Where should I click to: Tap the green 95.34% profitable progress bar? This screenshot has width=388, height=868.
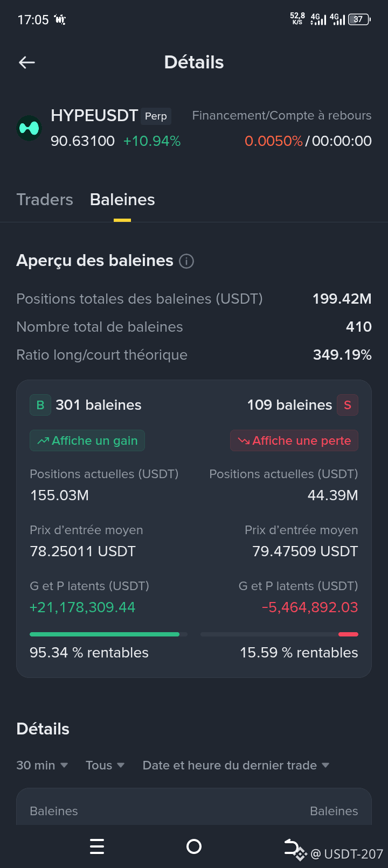(108, 634)
